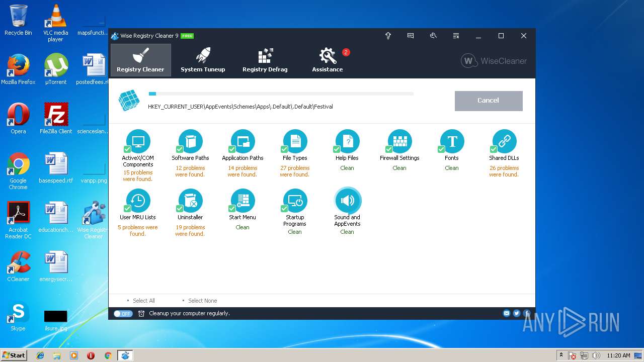Viewport: 644px width, 362px height.
Task: Uncheck the Software Paths checkbox
Action: (x=180, y=149)
